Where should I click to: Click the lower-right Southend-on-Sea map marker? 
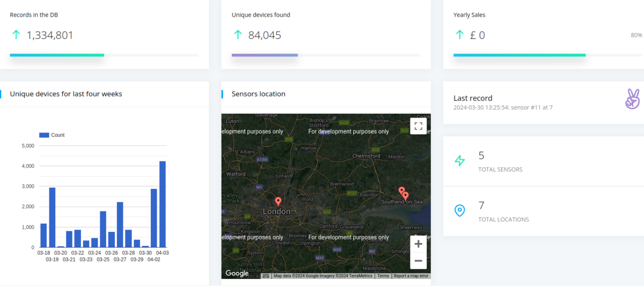click(406, 196)
